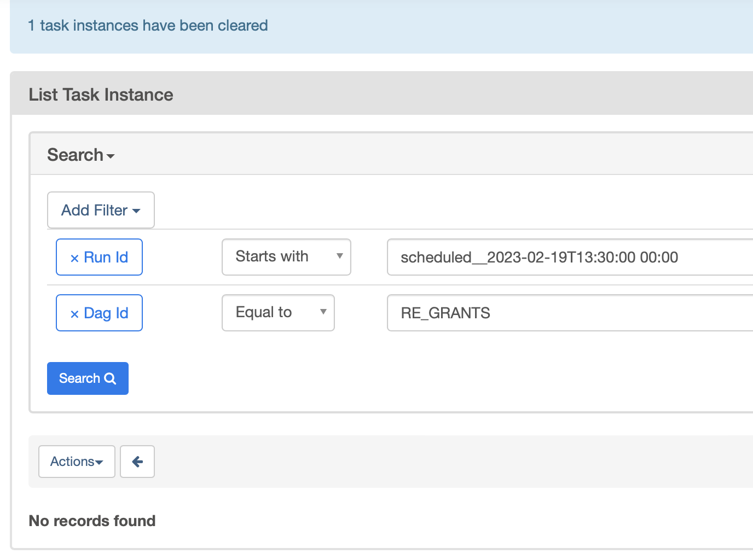The image size is (753, 560).
Task: Click the caret icon on the Add Filter button
Action: point(137,210)
